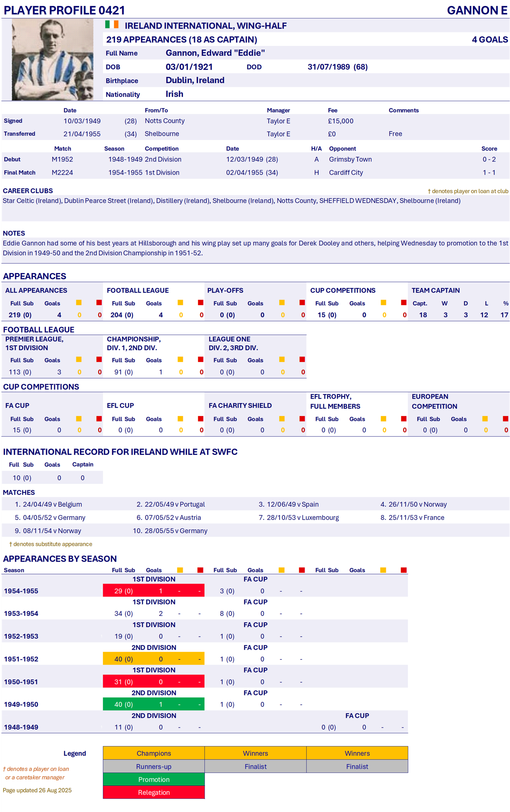The height and width of the screenshot is (812, 510).
Task: Click final match number M2224
Action: 62,172
